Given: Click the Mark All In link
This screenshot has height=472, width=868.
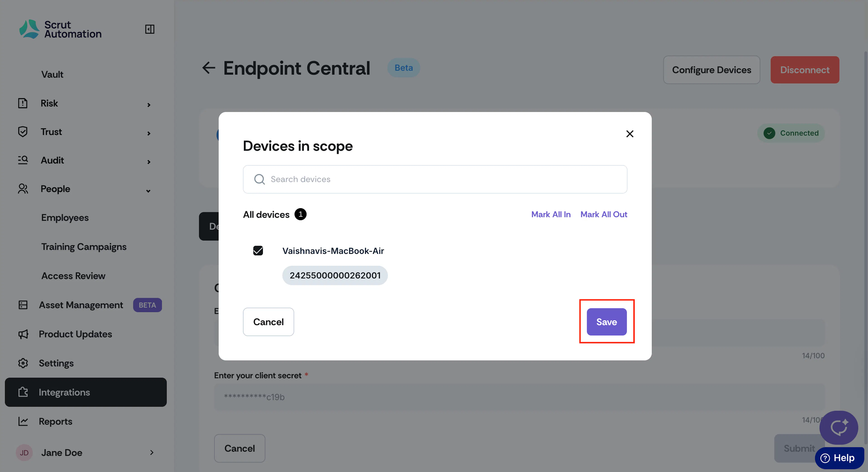Looking at the screenshot, I should coord(551,214).
